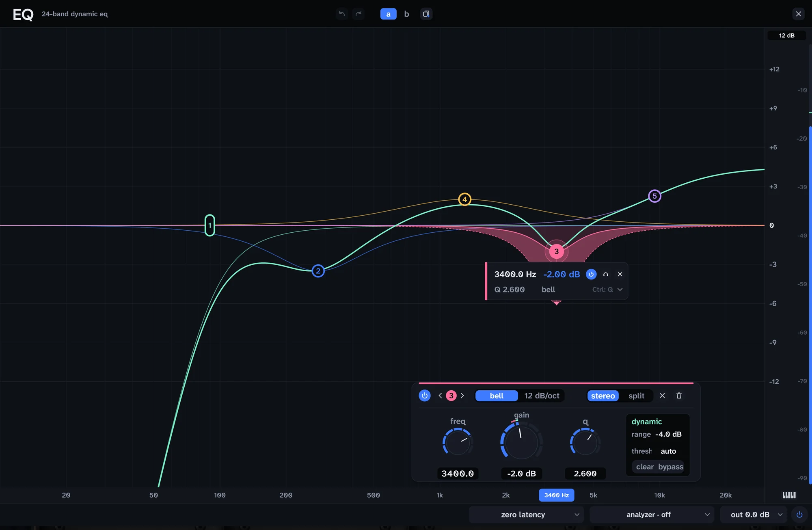Choose bell filter shape tab
The width and height of the screenshot is (812, 530).
click(x=497, y=396)
